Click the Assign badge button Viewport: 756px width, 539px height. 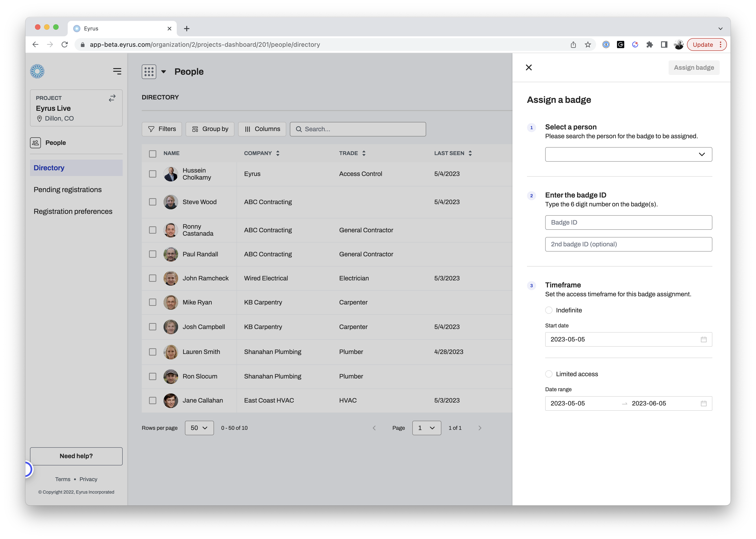694,68
